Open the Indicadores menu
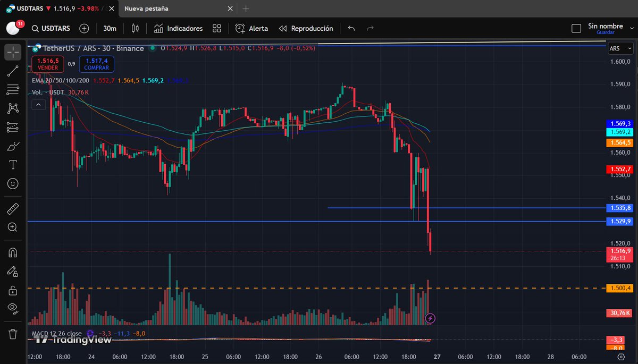The height and width of the screenshot is (364, 638). pyautogui.click(x=178, y=28)
